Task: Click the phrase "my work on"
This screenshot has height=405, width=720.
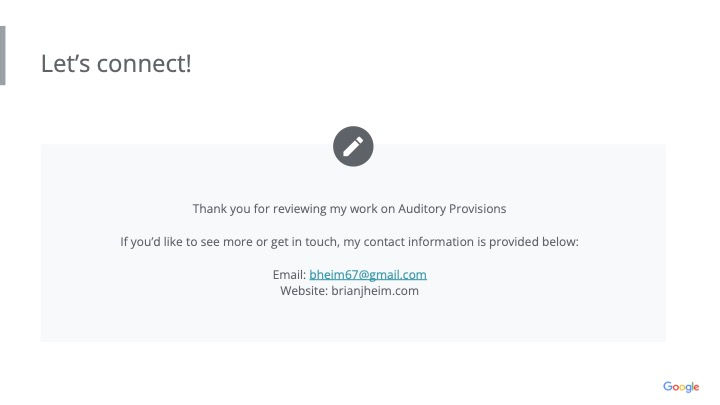Action: pos(362,209)
